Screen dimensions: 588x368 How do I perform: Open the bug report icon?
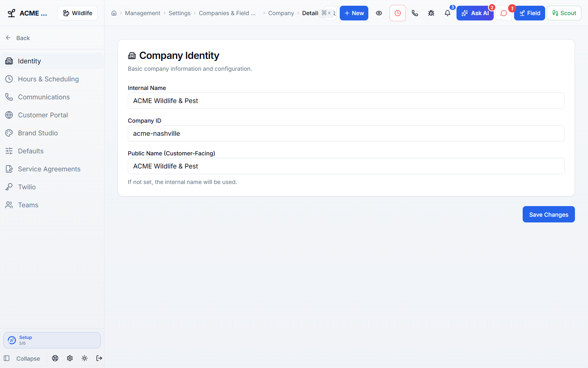pyautogui.click(x=431, y=13)
